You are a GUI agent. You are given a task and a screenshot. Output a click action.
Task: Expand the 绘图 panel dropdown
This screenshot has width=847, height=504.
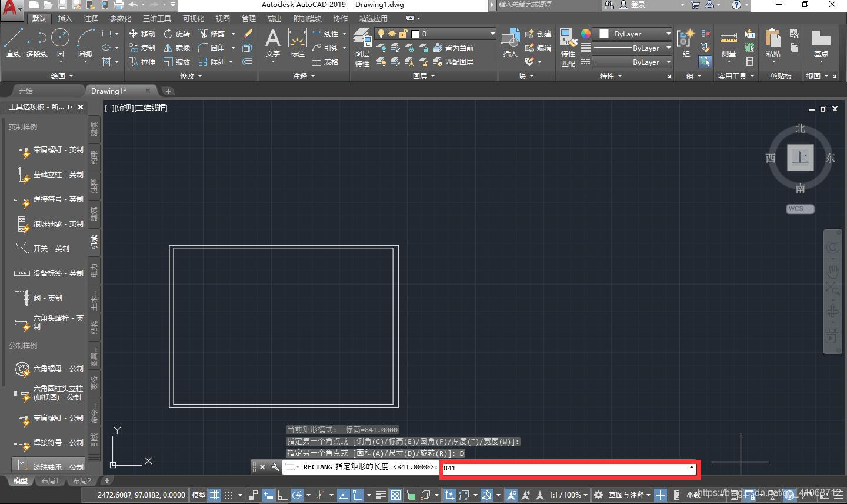[x=62, y=76]
